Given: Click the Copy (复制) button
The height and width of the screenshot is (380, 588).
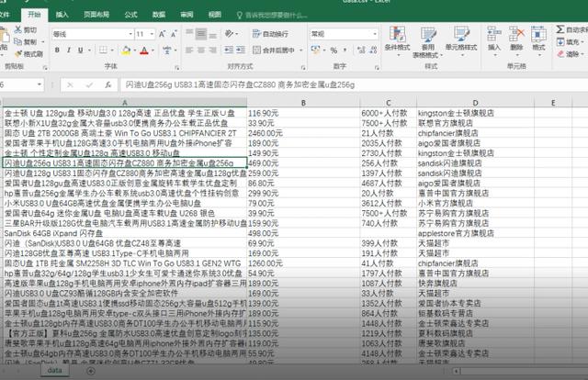Looking at the screenshot, I should coord(26,41).
